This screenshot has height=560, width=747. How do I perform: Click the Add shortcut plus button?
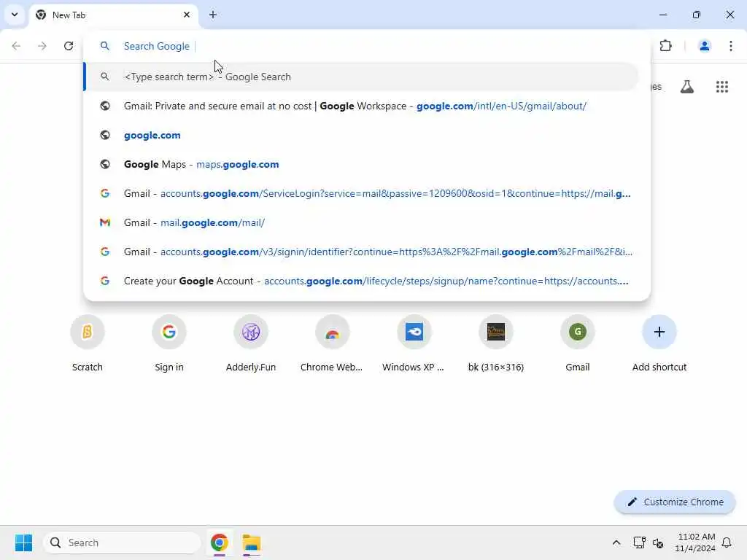659,332
